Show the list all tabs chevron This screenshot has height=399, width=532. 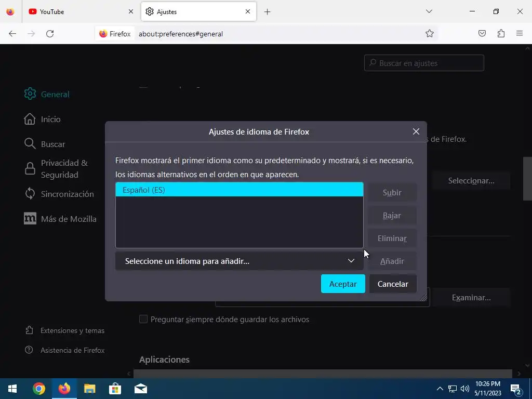click(x=429, y=11)
